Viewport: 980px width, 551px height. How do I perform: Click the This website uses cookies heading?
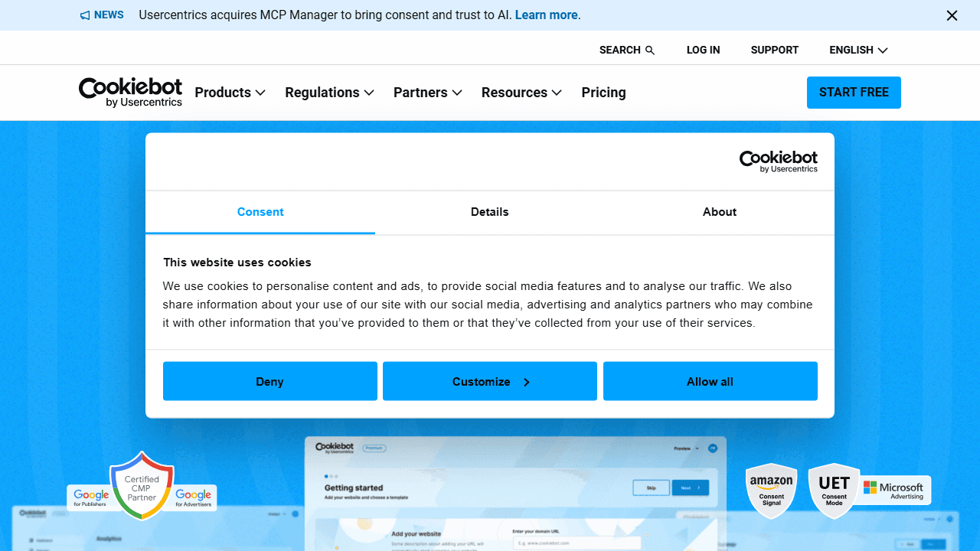[237, 262]
